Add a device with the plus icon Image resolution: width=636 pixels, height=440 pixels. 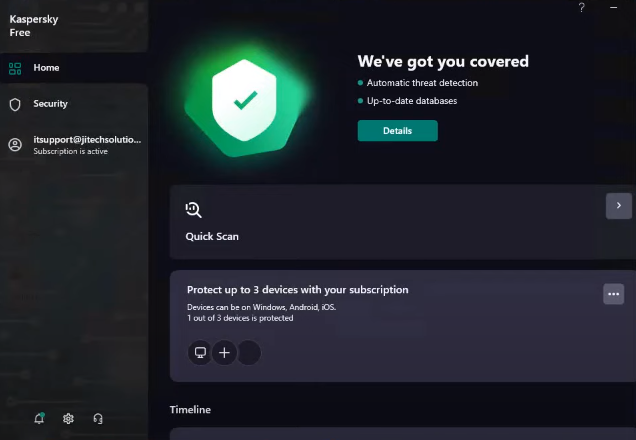click(224, 352)
